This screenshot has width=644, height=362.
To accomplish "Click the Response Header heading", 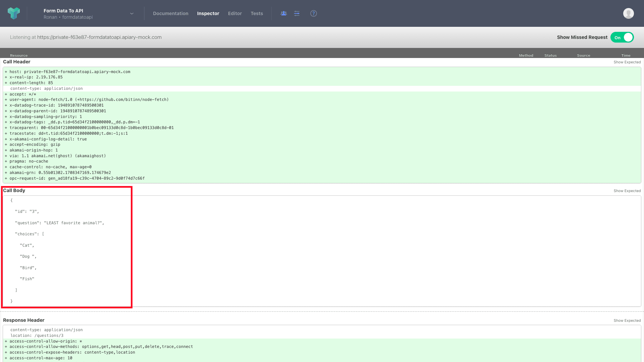I will [23, 320].
